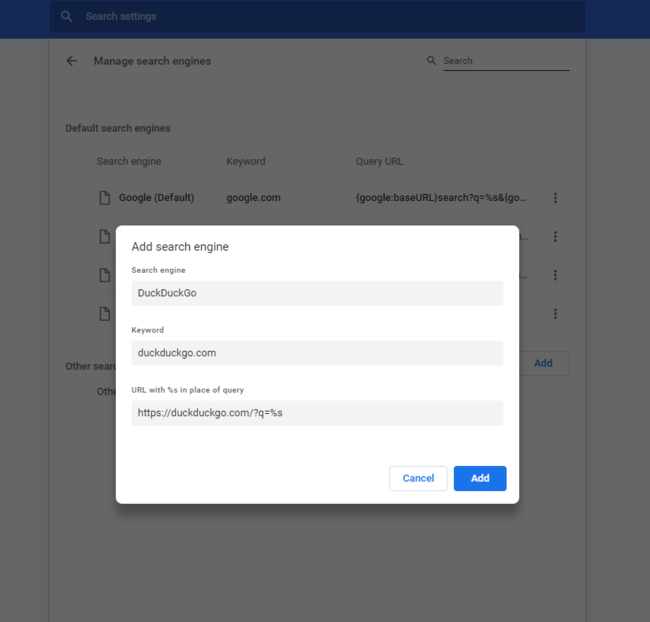Click the Add button beside Other search engines
This screenshot has width=650, height=622.
543,363
